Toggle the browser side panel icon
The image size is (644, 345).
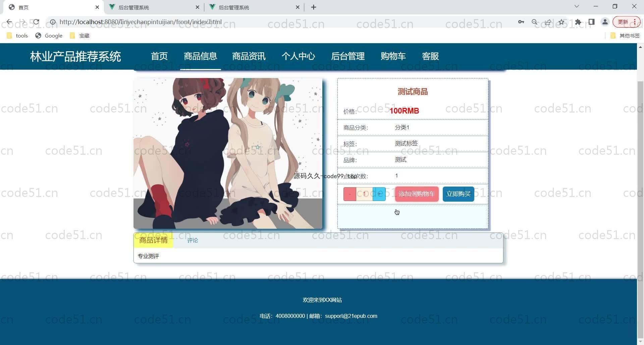coord(591,22)
